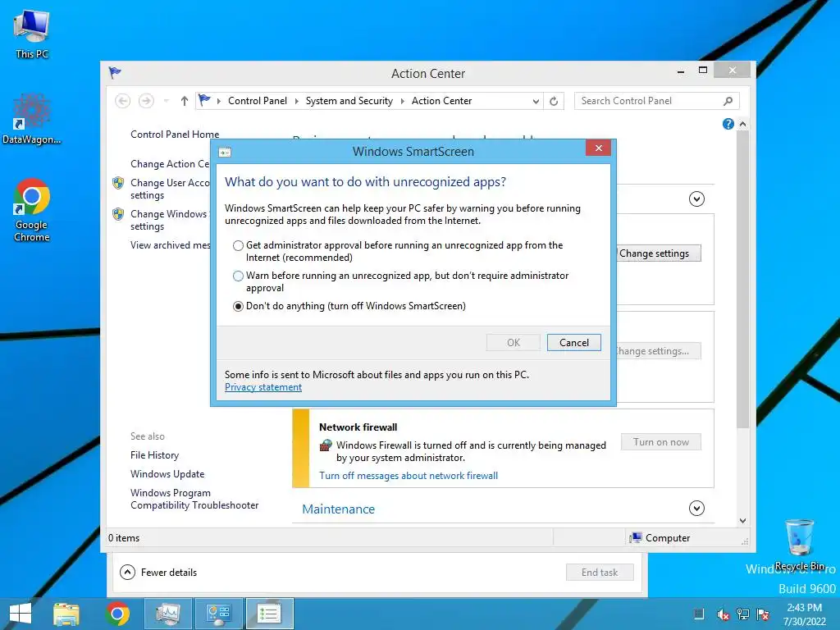Click Computer in status bar

click(x=660, y=538)
